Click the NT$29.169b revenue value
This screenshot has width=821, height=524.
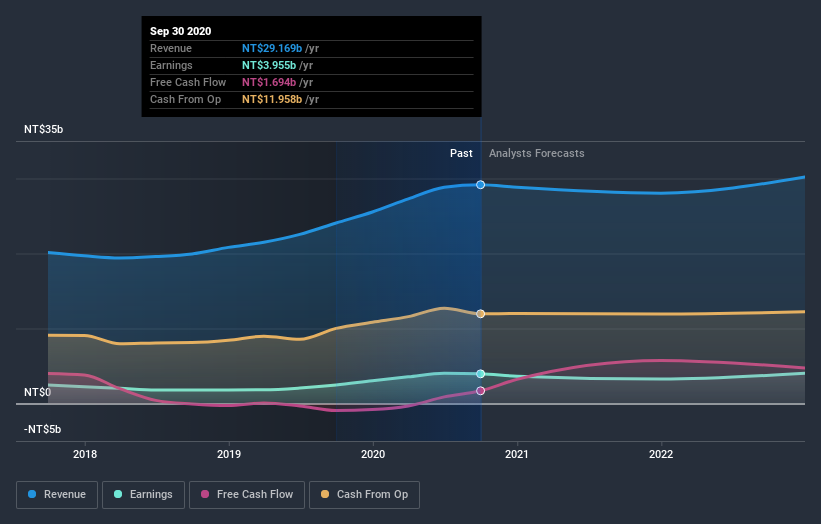point(272,48)
